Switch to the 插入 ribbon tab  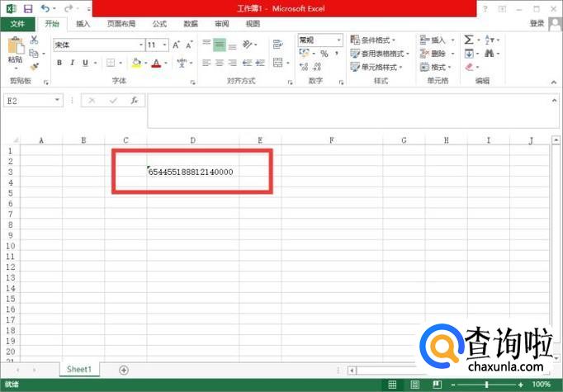click(x=83, y=24)
